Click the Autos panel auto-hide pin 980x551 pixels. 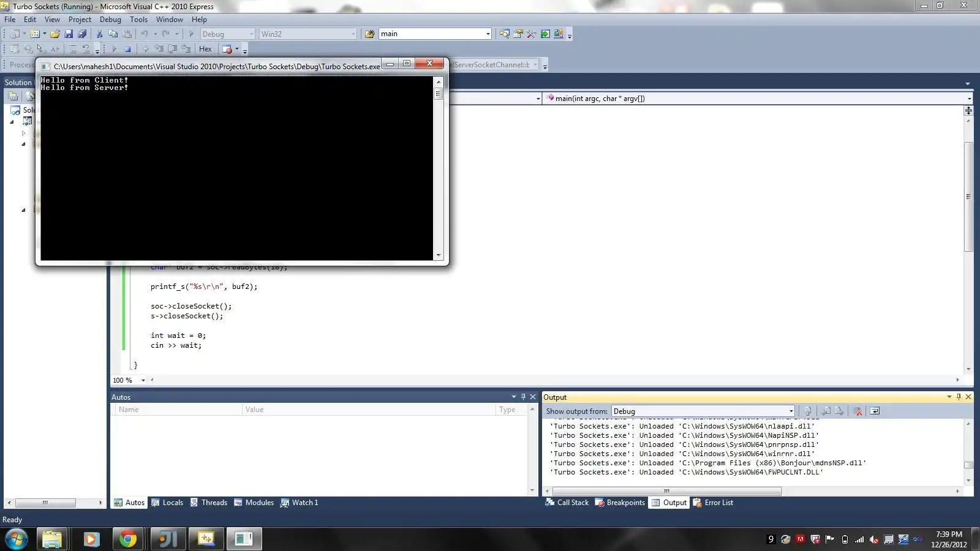523,397
